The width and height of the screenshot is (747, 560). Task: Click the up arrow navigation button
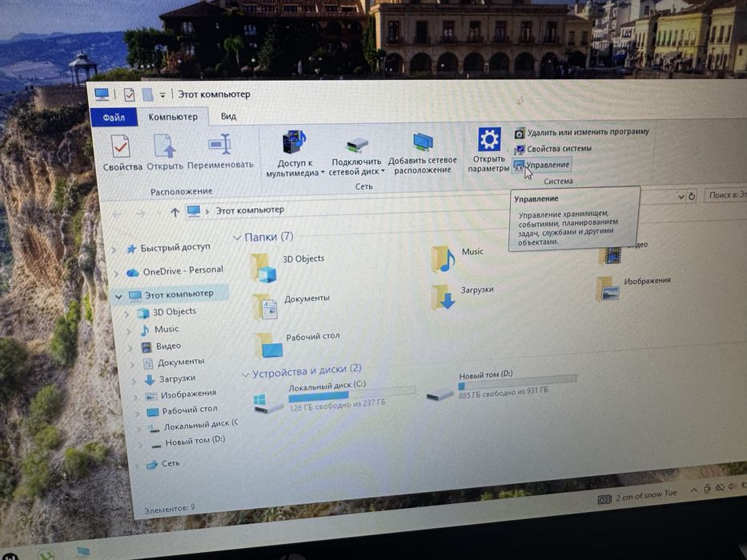tap(175, 212)
